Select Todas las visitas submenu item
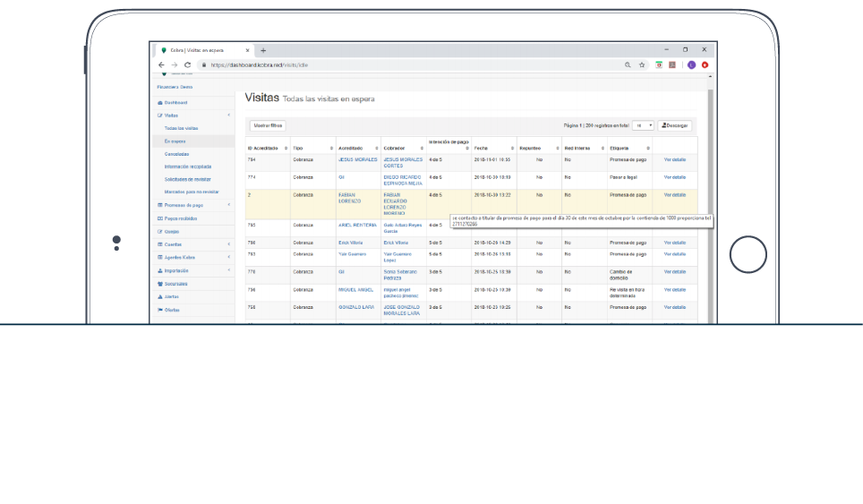The height and width of the screenshot is (504, 863). 181,129
